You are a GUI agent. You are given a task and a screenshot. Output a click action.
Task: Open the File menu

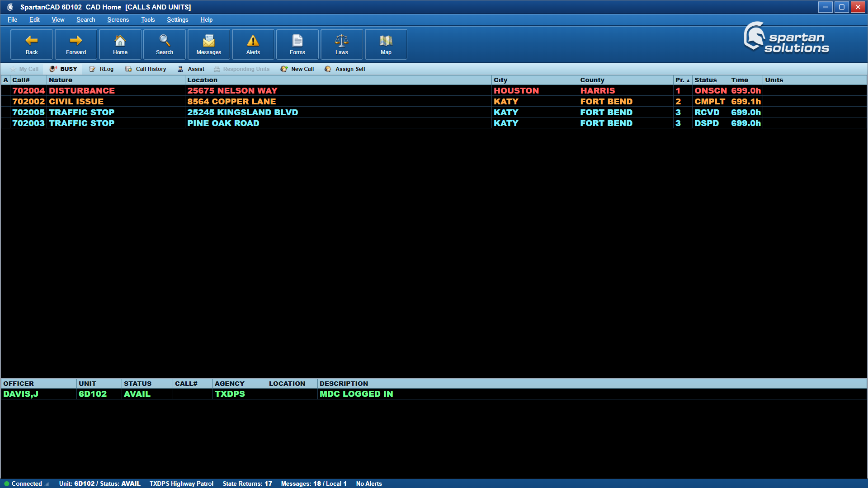click(x=13, y=20)
